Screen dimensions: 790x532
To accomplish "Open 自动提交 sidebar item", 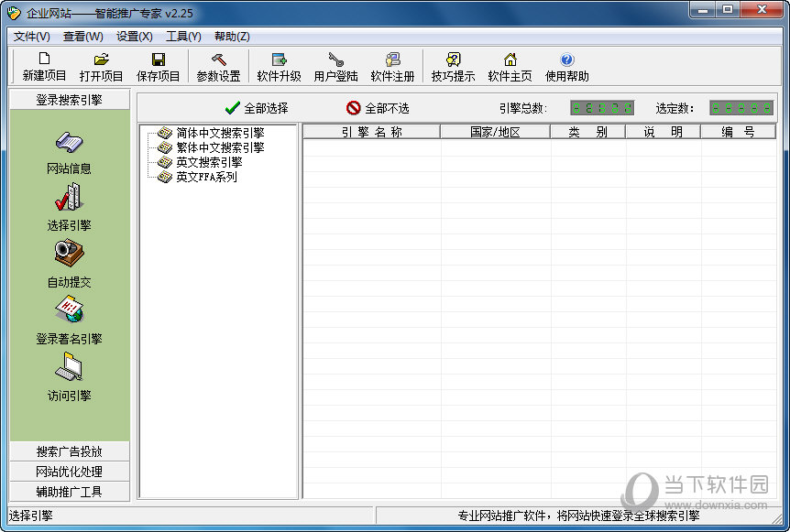I will pyautogui.click(x=69, y=264).
